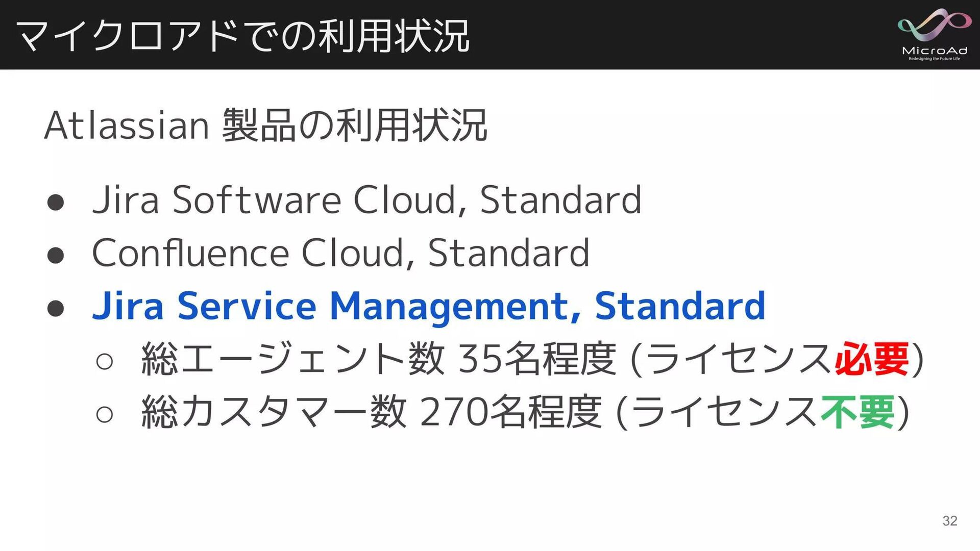Click the Redesigning the Future Life tagline
The image size is (980, 551).
934,59
